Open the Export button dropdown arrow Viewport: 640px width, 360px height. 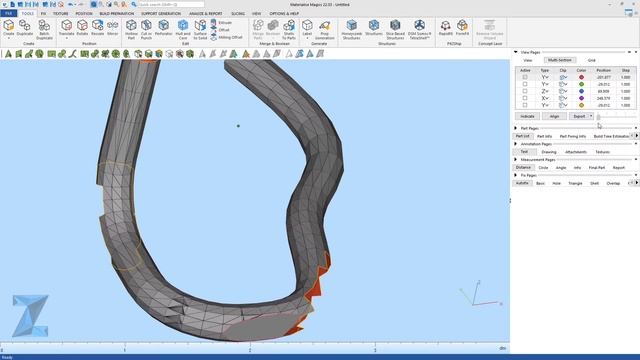[x=591, y=116]
